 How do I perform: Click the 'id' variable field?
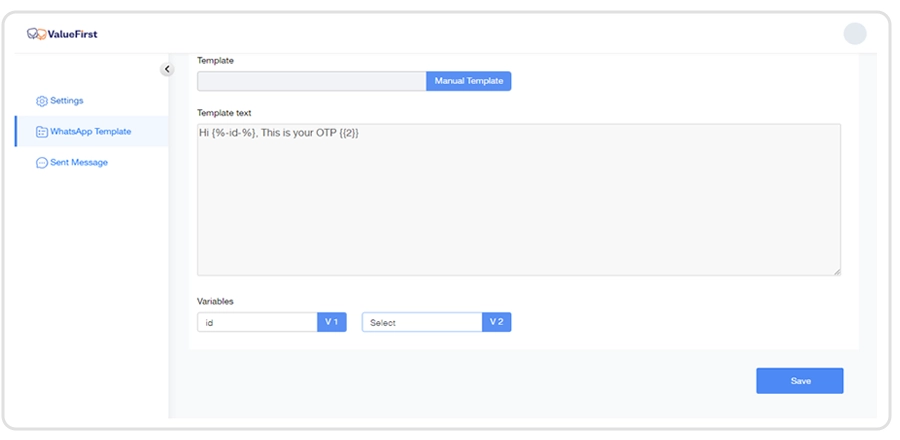pyautogui.click(x=257, y=322)
